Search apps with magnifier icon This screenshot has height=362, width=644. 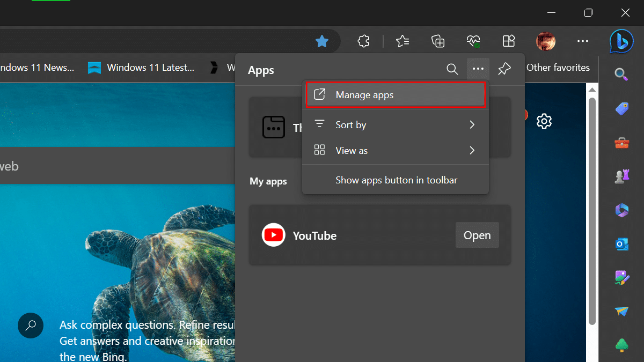point(452,69)
